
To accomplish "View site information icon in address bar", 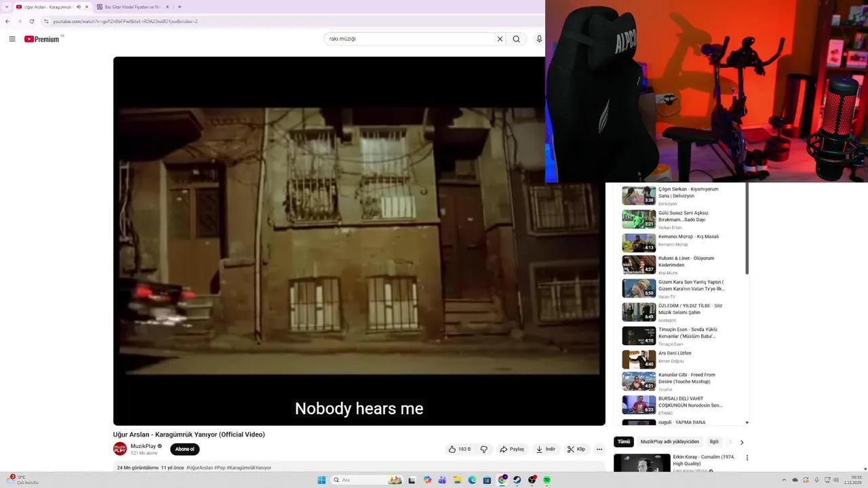I will 46,21.
